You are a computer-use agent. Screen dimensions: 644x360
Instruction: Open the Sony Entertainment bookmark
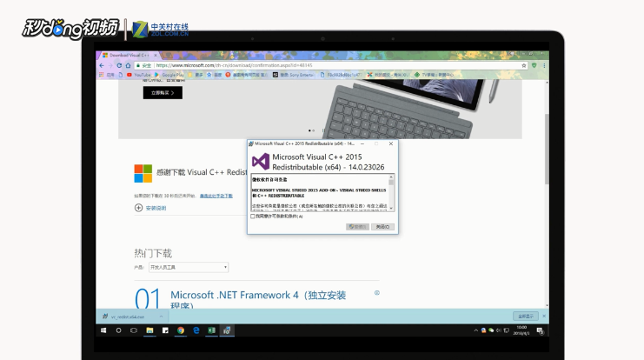tap(293, 75)
